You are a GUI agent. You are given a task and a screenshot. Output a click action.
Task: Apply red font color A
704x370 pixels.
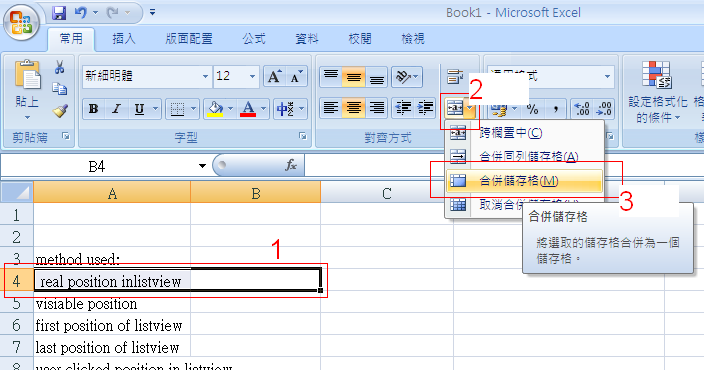(x=248, y=109)
